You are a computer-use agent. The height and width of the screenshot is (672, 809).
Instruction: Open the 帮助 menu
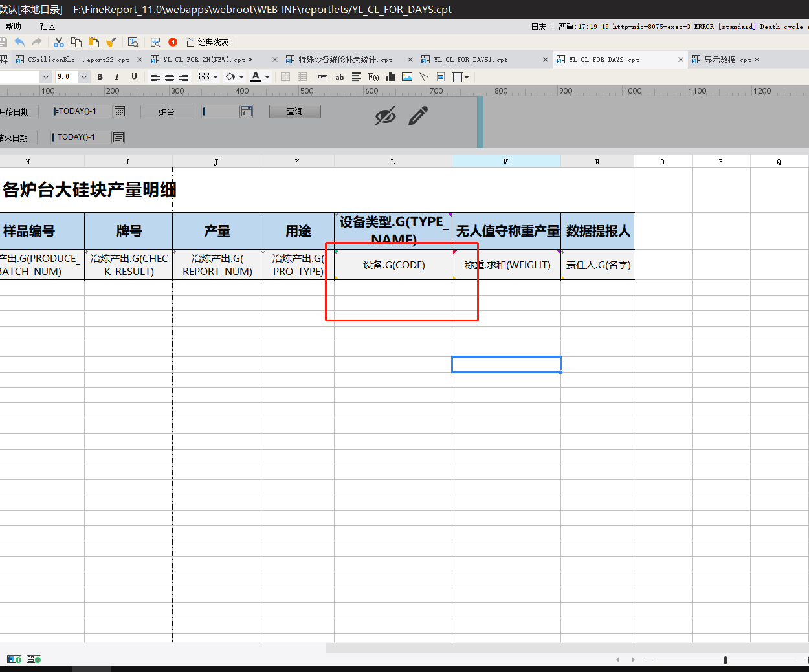pyautogui.click(x=13, y=26)
